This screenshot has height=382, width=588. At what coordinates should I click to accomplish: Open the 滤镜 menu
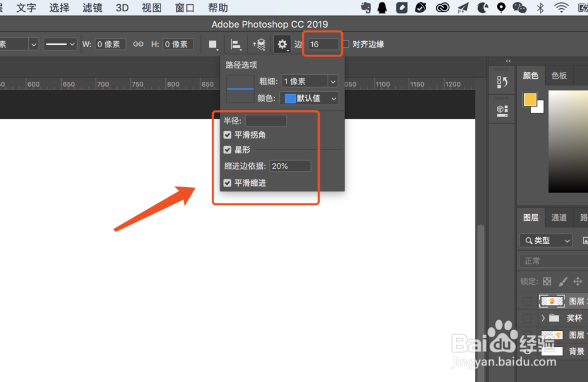pyautogui.click(x=92, y=8)
